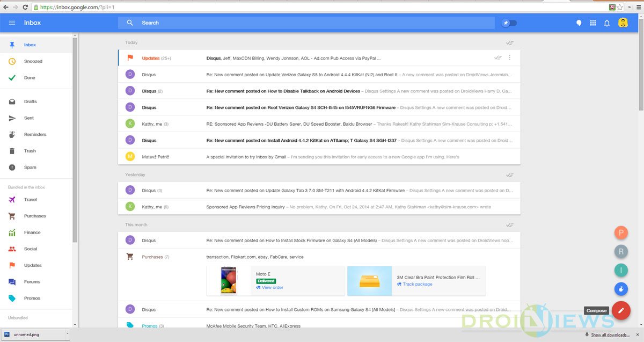Image resolution: width=644 pixels, height=342 pixels.
Task: Open email about Root Verizon Galaxy S4
Action: 319,107
